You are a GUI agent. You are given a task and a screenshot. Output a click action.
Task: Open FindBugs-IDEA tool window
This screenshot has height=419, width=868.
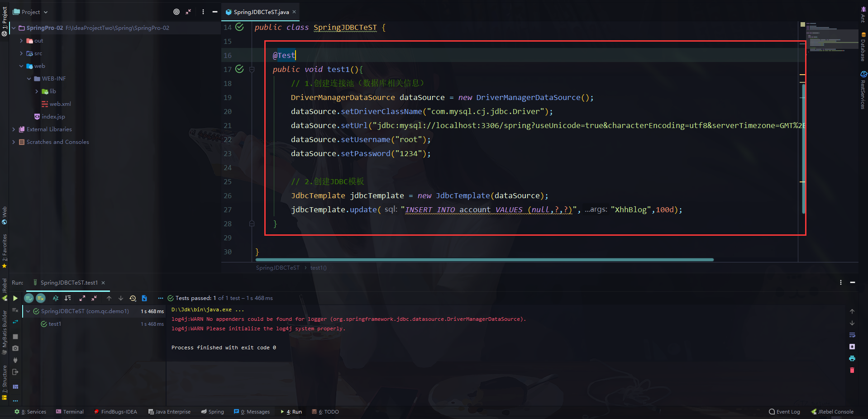click(x=115, y=412)
